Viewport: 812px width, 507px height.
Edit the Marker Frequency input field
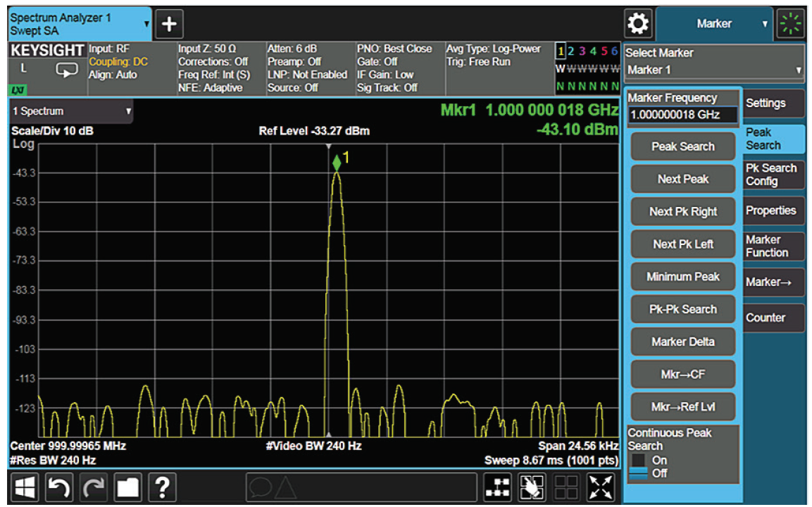tap(682, 115)
